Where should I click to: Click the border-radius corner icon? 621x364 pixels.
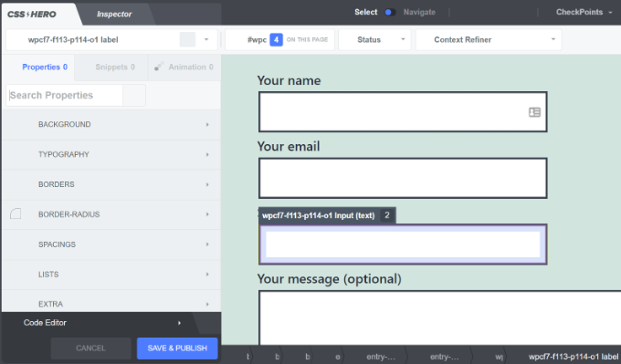tap(16, 214)
